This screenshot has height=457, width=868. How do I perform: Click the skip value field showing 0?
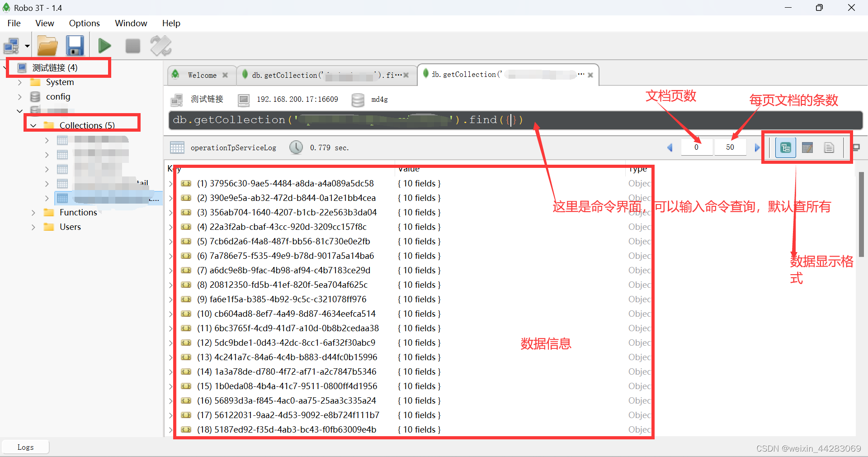point(696,148)
